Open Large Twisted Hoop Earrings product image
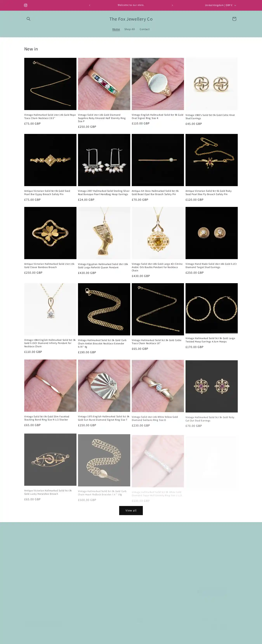262x644 pixels. point(212,308)
